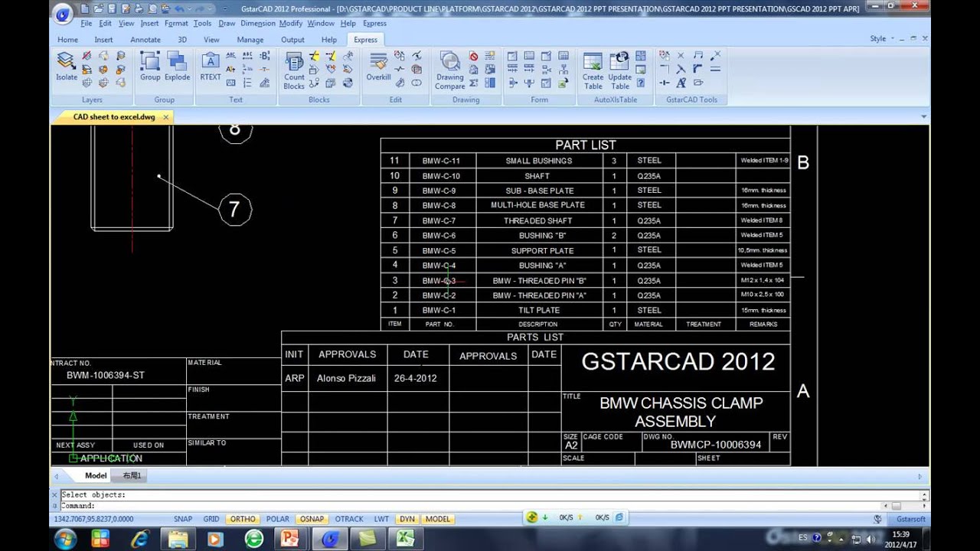Toggle GRID display in status bar

pos(211,519)
